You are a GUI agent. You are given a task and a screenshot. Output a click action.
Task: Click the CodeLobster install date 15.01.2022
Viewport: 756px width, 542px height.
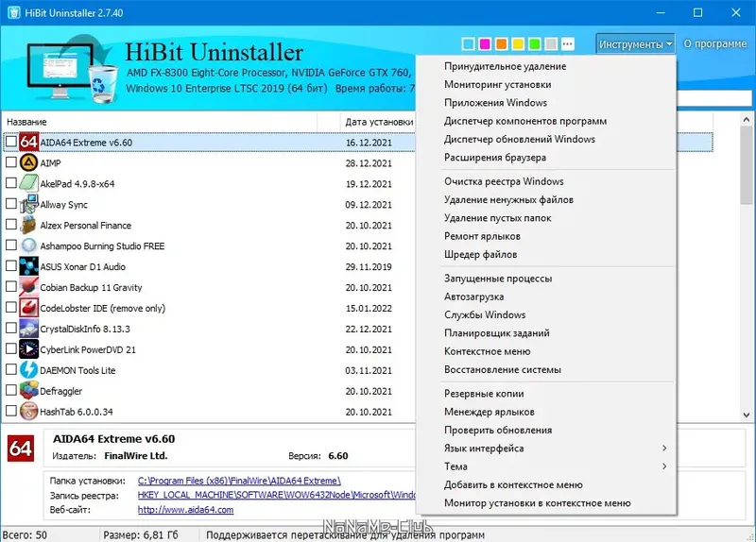click(x=369, y=309)
